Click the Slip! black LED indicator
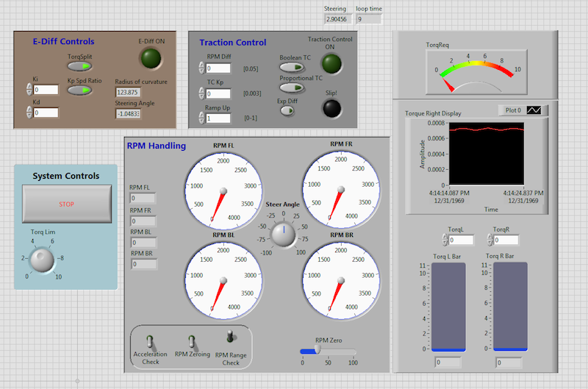The height and width of the screenshot is (389, 588). (x=332, y=108)
